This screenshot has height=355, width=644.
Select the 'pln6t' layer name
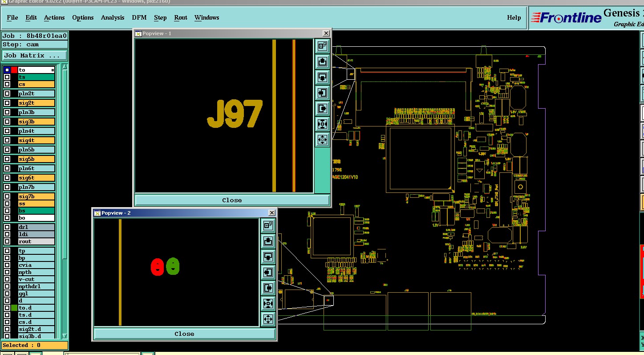pos(36,168)
